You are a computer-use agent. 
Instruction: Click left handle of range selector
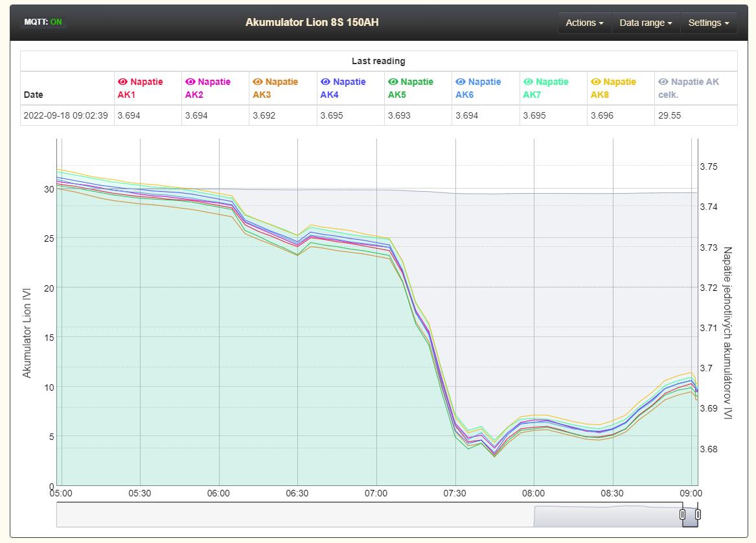(x=682, y=514)
